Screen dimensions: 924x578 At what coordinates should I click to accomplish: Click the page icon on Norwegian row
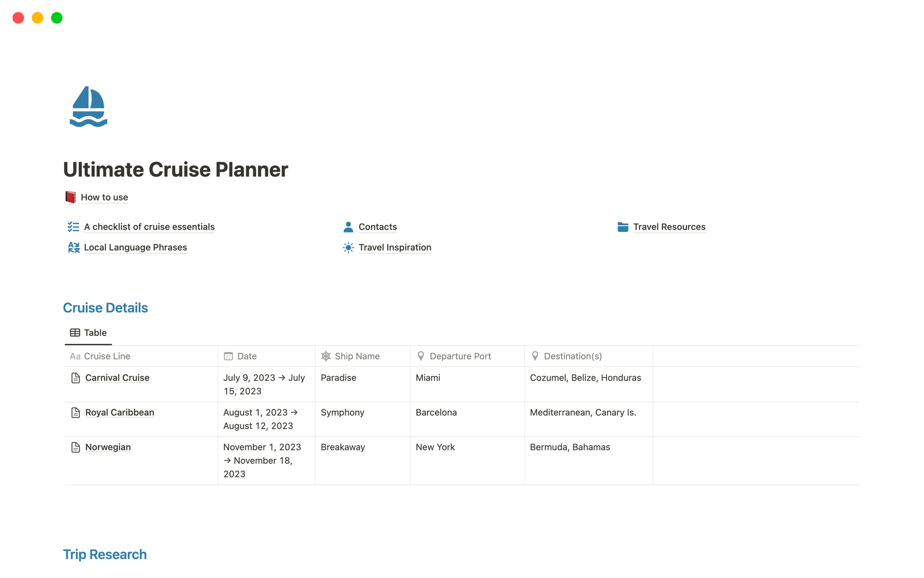click(x=76, y=447)
